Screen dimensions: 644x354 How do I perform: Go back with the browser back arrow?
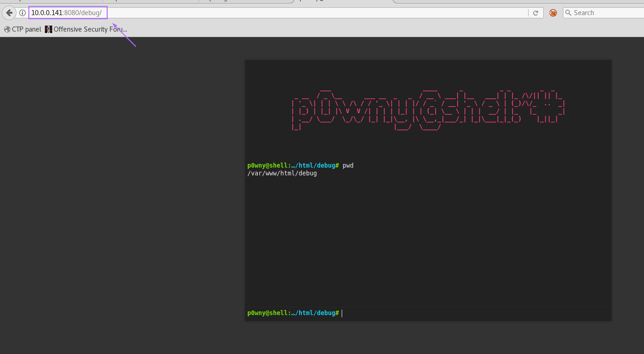(9, 13)
